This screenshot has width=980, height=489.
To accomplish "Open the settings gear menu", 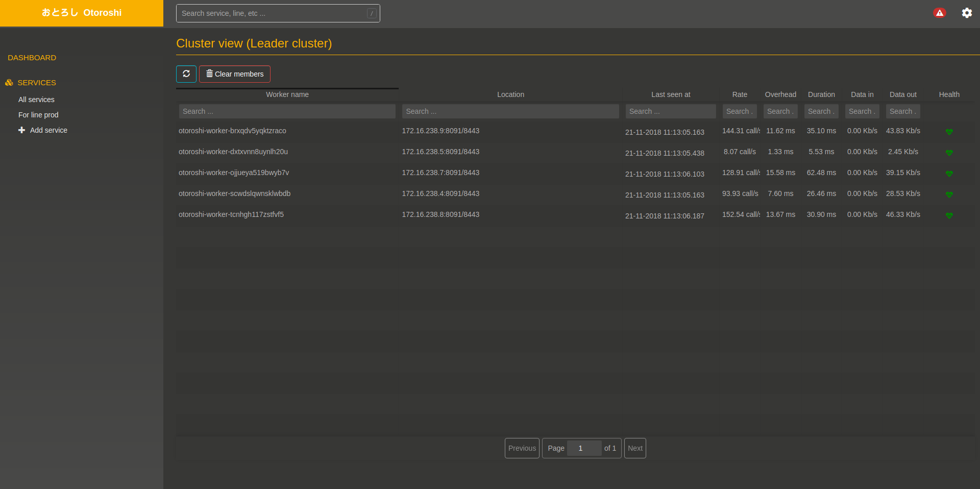I will coord(967,13).
